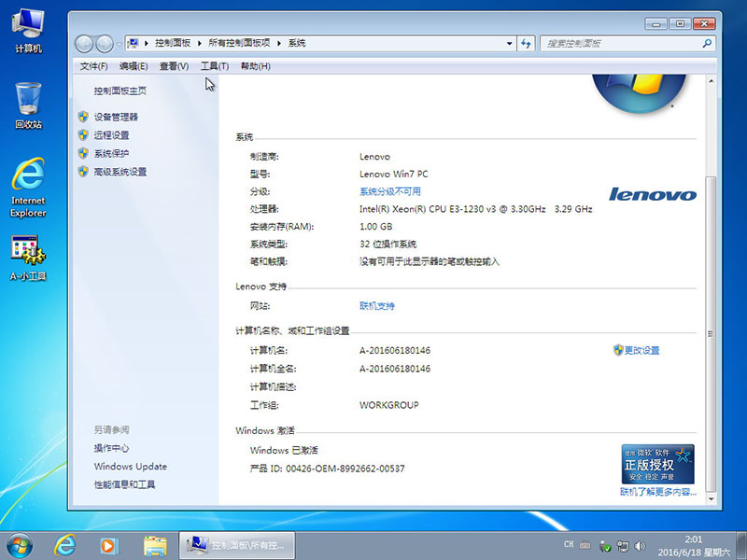Click shield icon beside 设备管理器
The image size is (747, 560).
83,117
